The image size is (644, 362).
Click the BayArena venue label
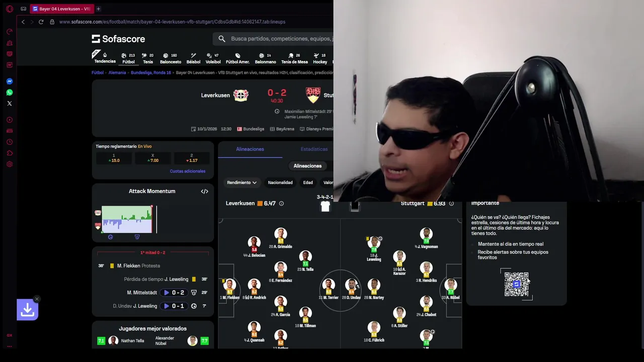[282, 129]
